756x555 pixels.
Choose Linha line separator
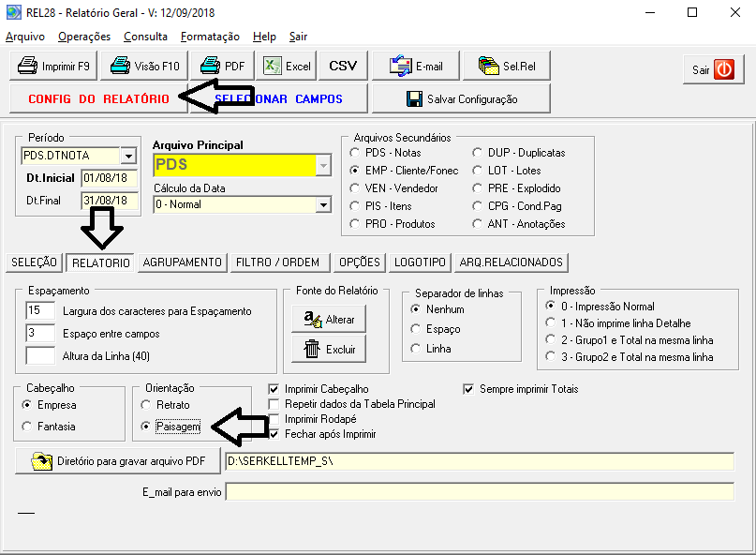click(x=415, y=349)
